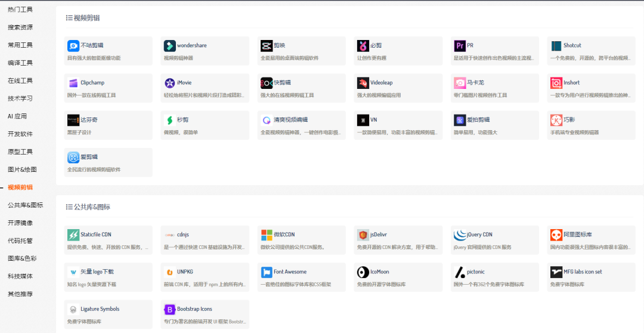Open the 秒剪 green icon
The image size is (644, 333).
(x=170, y=120)
